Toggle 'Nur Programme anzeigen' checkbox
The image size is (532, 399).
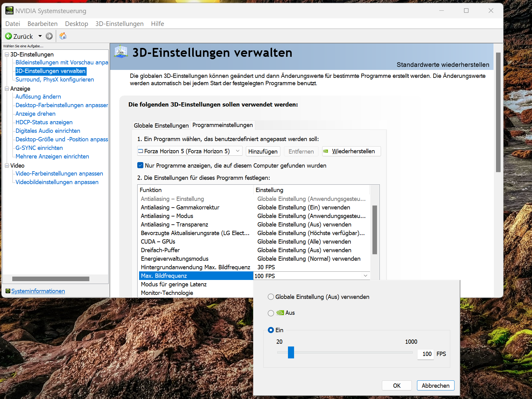[140, 165]
